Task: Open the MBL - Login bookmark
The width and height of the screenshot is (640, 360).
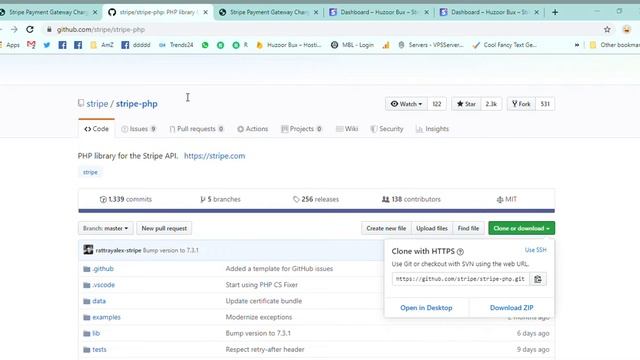Action: (x=352, y=45)
